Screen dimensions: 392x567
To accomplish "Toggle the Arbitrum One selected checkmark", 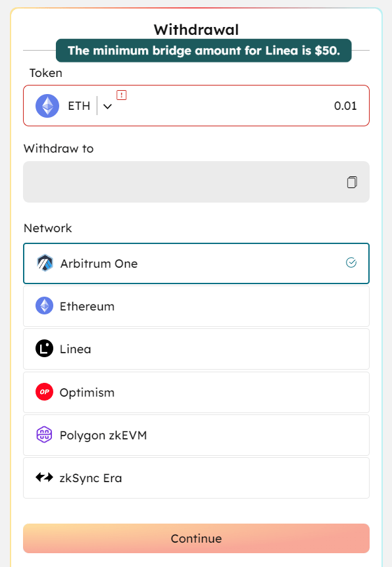I will pyautogui.click(x=351, y=262).
